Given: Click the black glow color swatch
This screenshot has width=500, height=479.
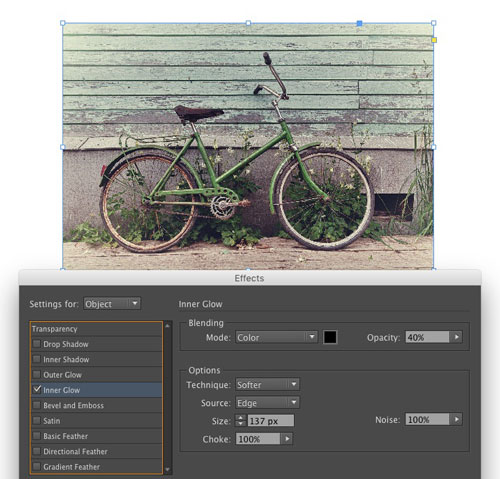Looking at the screenshot, I should [330, 337].
